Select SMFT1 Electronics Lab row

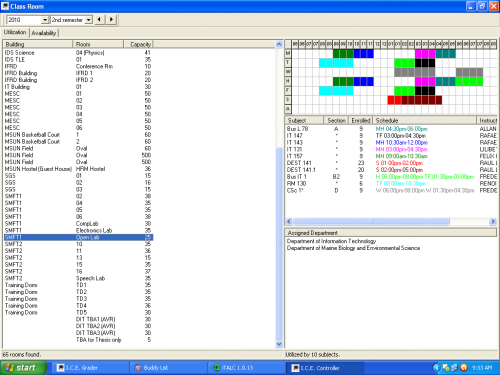78,230
